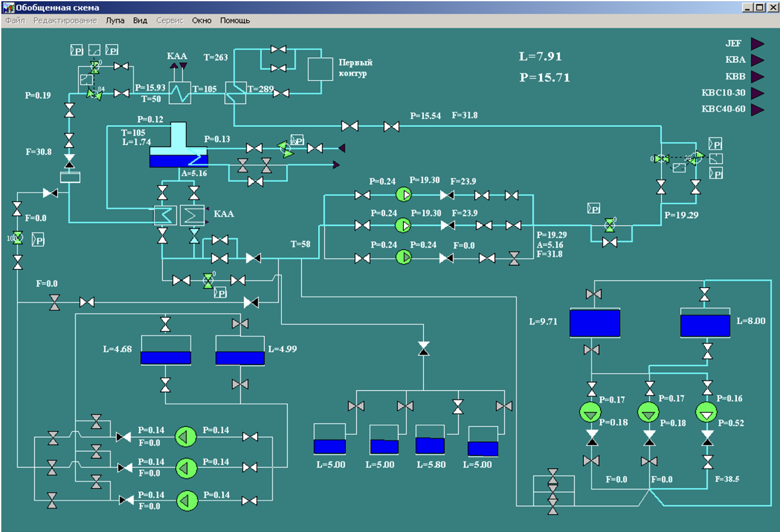This screenshot has height=532, width=780.
Task: Click the arrow beside KBB
Action: coord(758,76)
